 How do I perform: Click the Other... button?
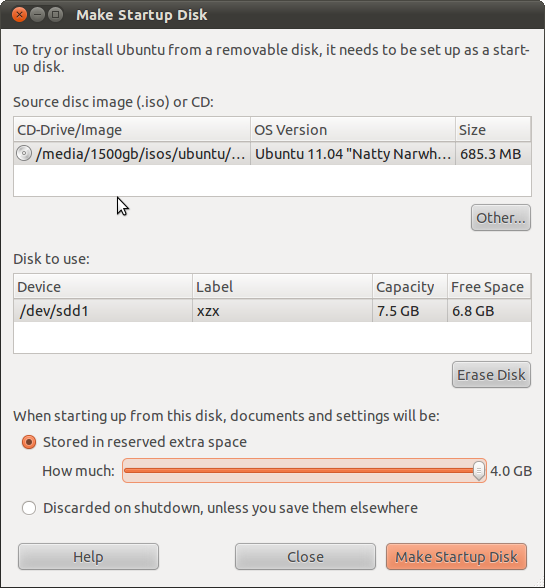tap(501, 218)
